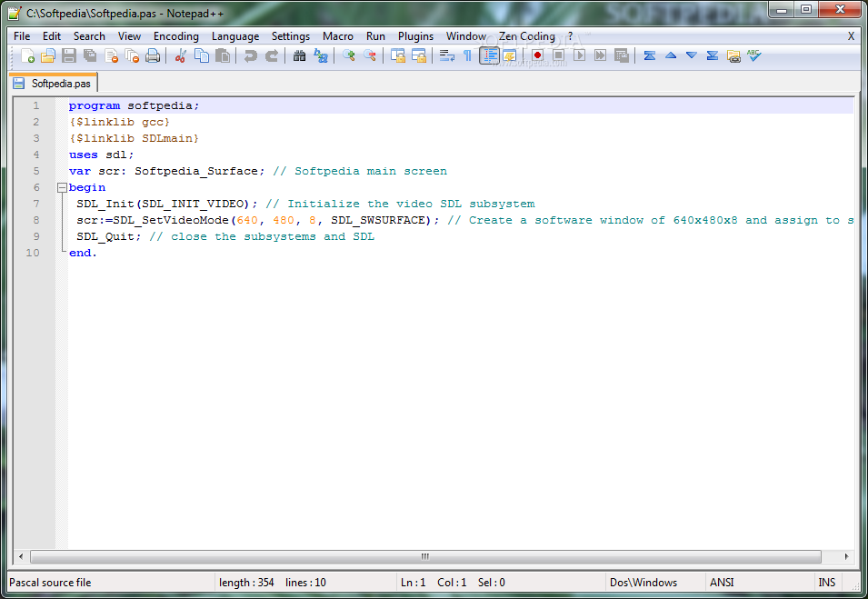The width and height of the screenshot is (868, 599).
Task: Open the Window menu
Action: coord(466,36)
